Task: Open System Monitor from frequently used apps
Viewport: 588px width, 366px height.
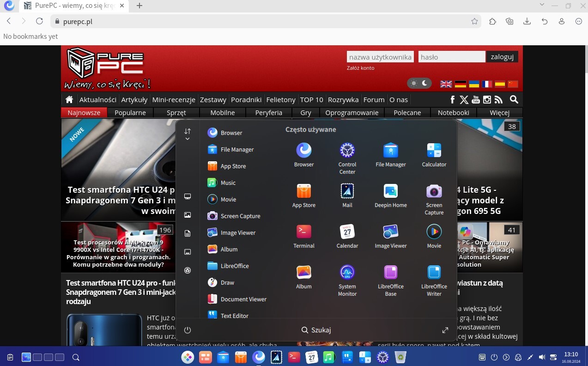Action: [x=347, y=273]
